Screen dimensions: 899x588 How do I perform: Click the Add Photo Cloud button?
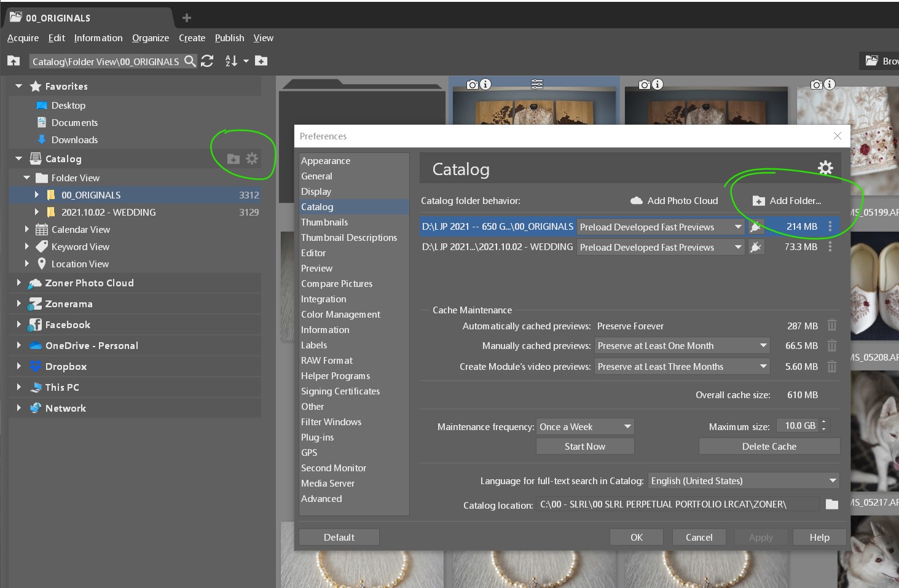coord(674,201)
